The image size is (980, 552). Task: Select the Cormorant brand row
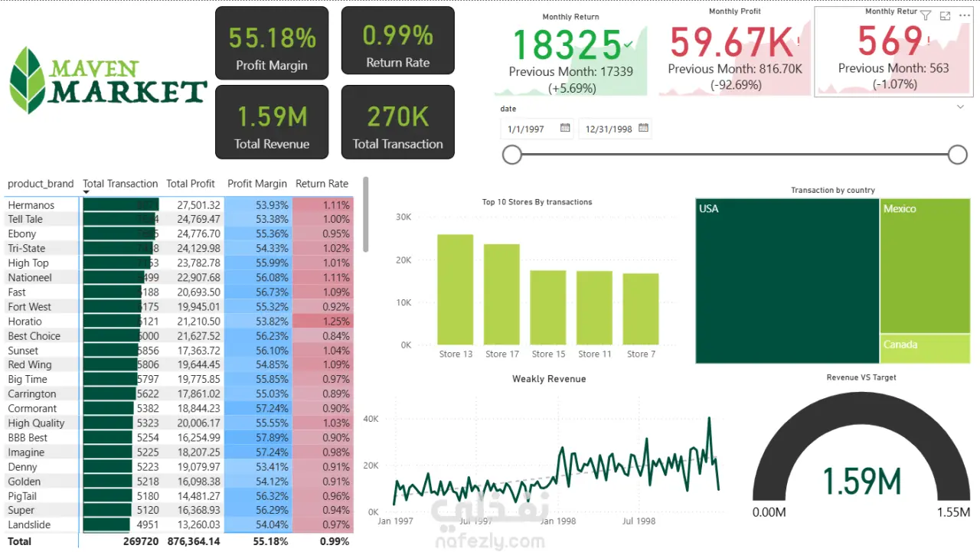point(179,408)
